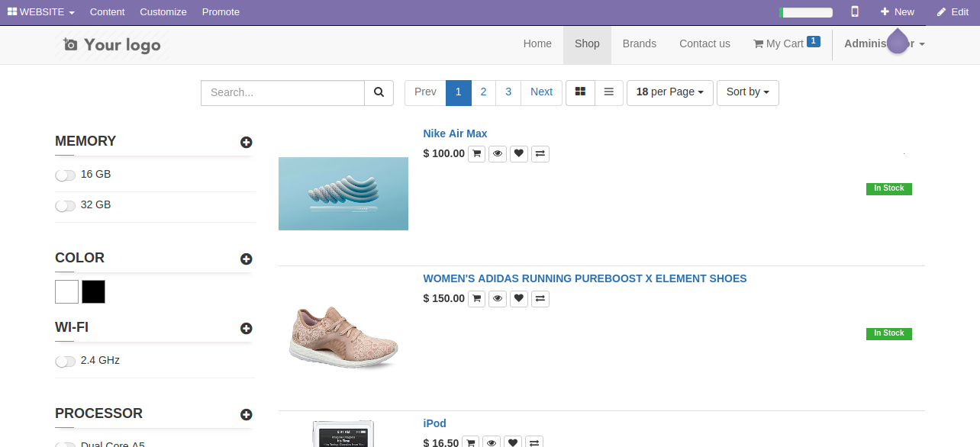Open the Customize menu
The image size is (980, 447).
[x=163, y=12]
